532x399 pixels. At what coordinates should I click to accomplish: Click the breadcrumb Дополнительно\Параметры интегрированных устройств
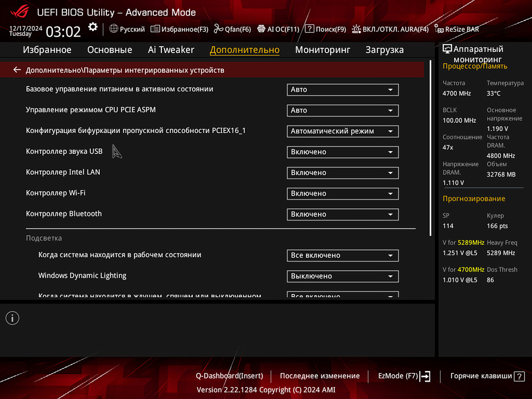coord(125,70)
